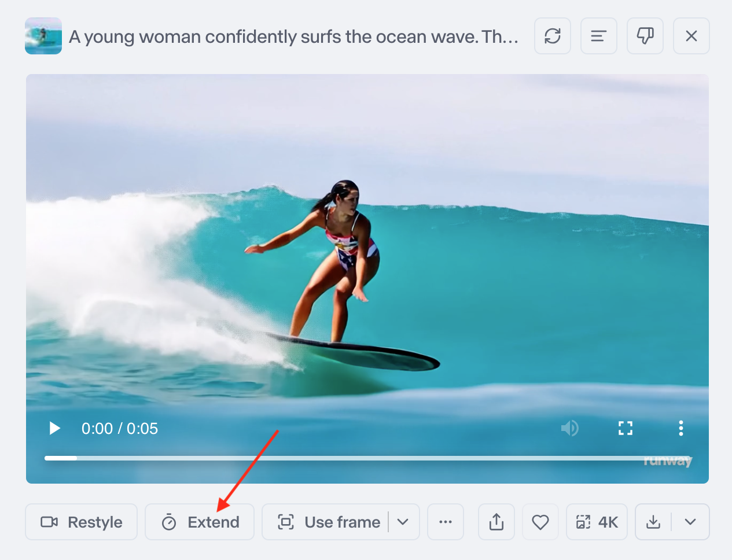Image resolution: width=732 pixels, height=560 pixels.
Task: Open the prompt details lines icon
Action: [x=599, y=36]
